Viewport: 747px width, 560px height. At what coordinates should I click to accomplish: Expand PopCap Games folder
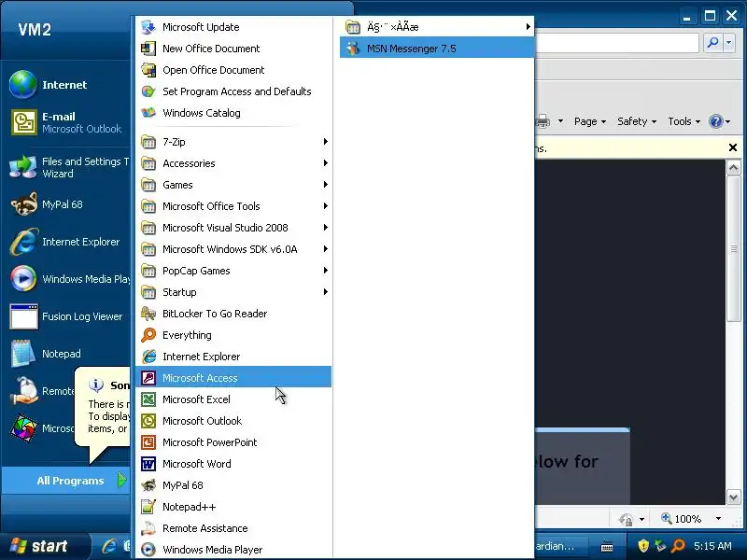pos(233,271)
